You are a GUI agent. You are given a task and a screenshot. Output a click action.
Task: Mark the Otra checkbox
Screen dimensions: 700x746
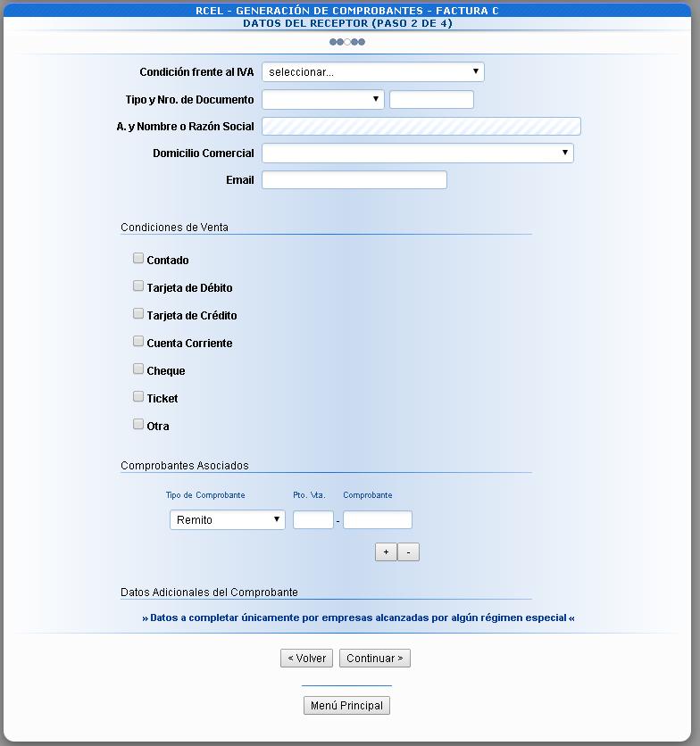click(x=138, y=425)
